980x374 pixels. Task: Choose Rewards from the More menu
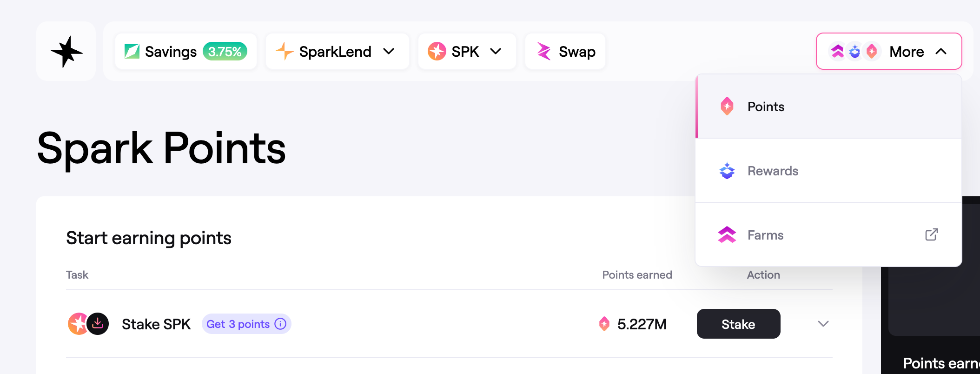773,171
